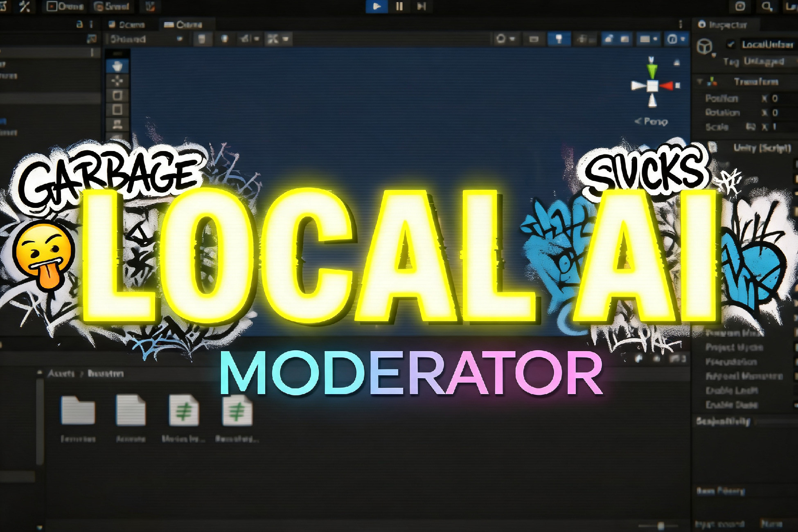
Task: Click the Step frame button
Action: pos(421,7)
